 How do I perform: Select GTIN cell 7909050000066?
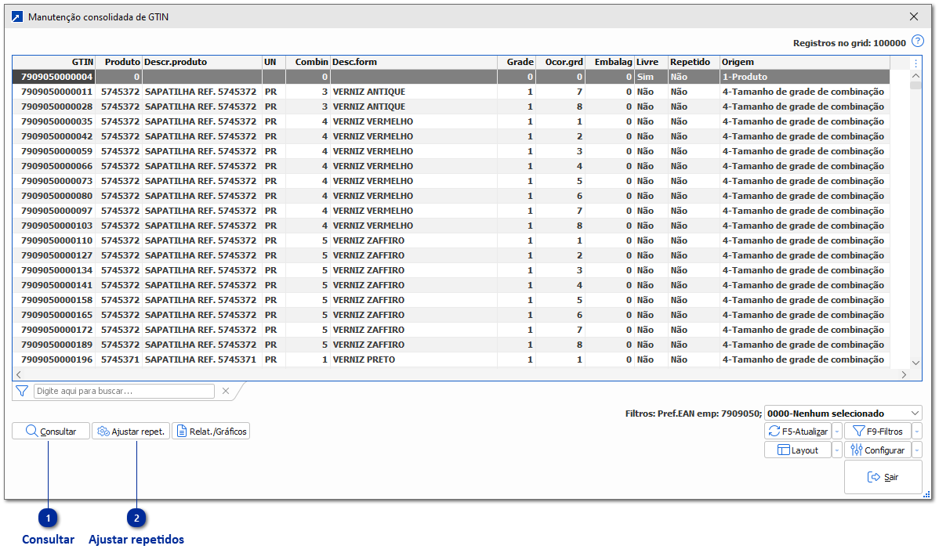pos(54,166)
